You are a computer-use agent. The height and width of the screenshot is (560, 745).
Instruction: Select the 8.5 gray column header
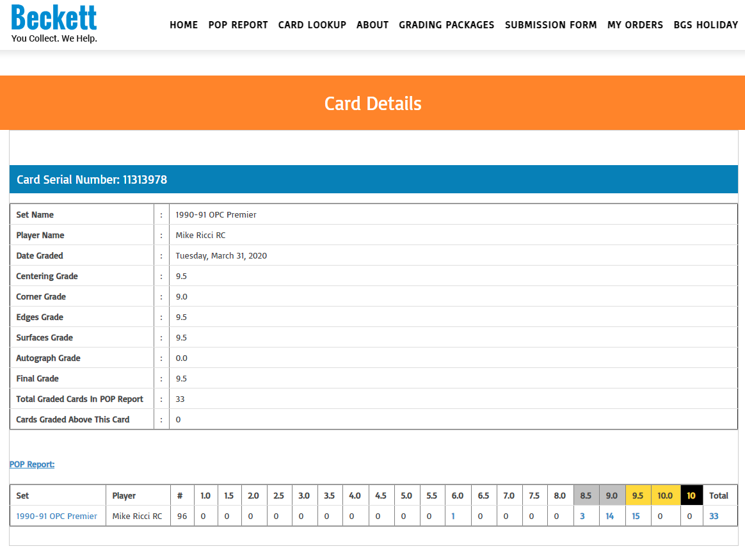point(586,495)
